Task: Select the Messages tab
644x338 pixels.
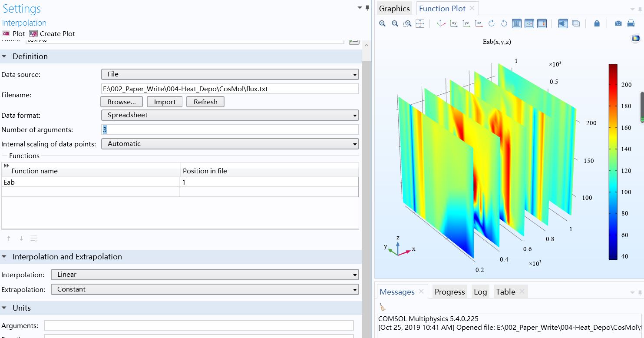Action: pos(397,292)
